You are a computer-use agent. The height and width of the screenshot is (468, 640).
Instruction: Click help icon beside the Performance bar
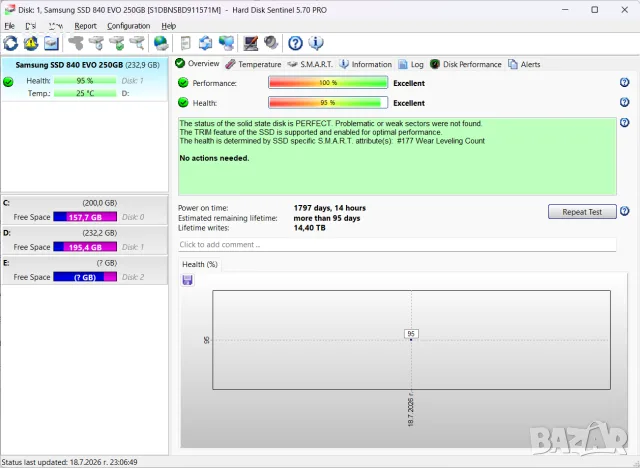click(624, 82)
